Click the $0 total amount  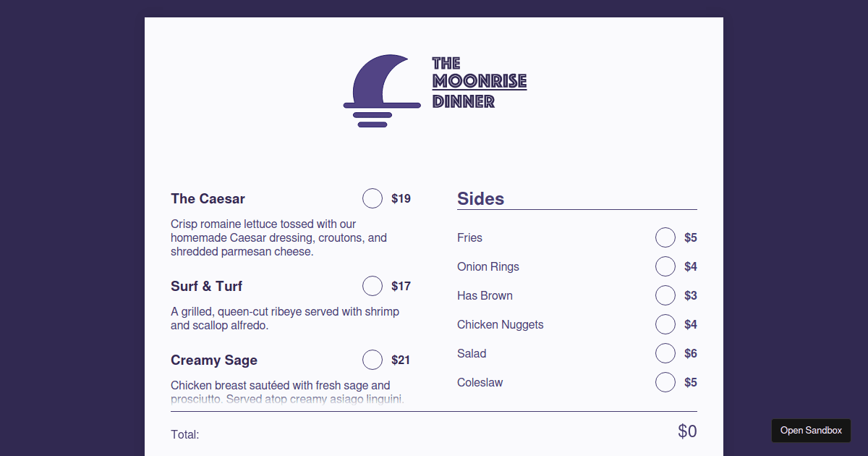(x=687, y=431)
